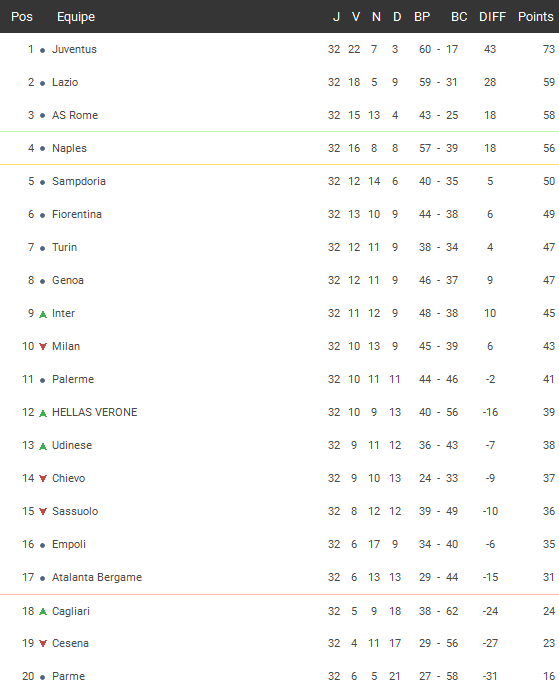
Task: Click the dot indicator next to Juventus
Action: point(42,50)
